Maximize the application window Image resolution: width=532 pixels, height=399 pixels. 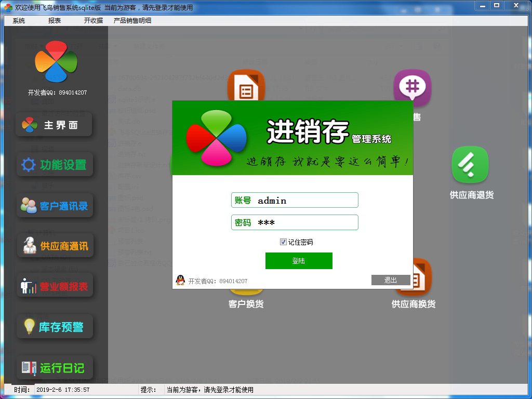click(497, 6)
